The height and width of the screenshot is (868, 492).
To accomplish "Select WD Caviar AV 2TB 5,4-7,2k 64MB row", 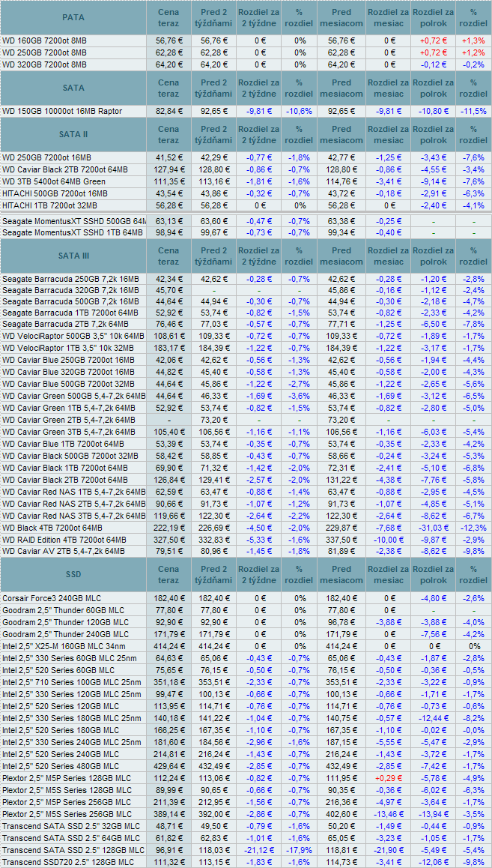I will click(64, 552).
